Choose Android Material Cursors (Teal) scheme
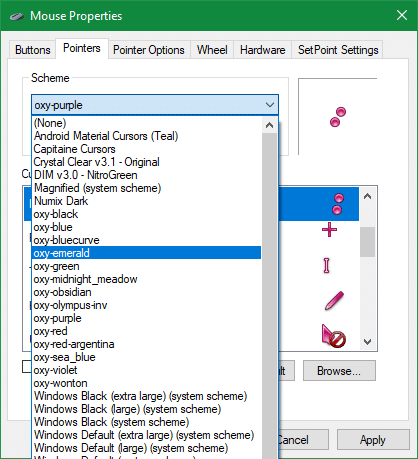The image size is (418, 459). [147, 136]
